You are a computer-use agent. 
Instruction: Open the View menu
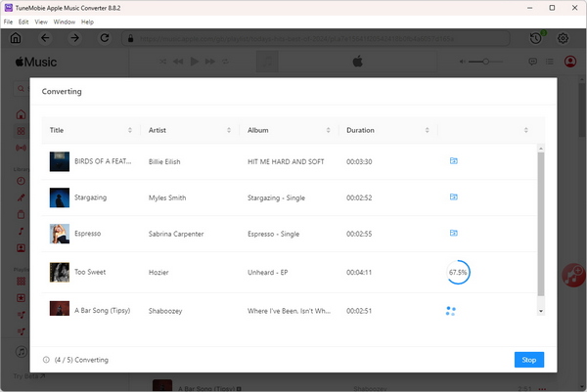click(41, 22)
